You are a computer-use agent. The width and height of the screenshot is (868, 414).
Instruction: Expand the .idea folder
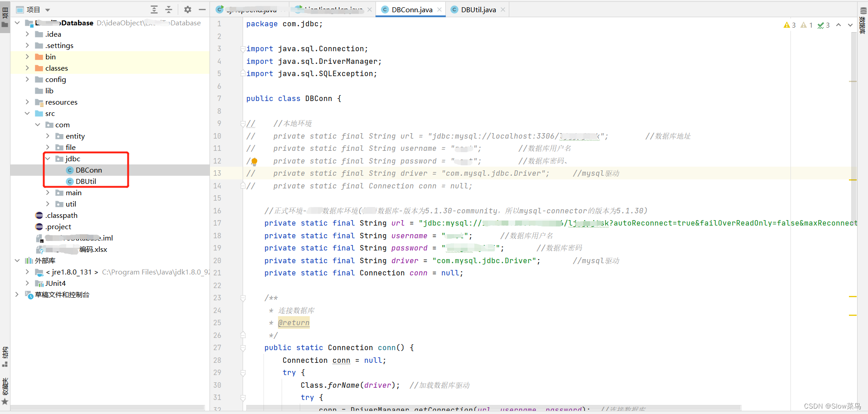27,34
